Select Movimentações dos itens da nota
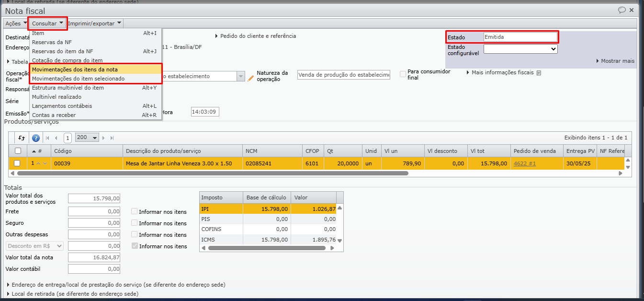Image resolution: width=644 pixels, height=301 pixels. pyautogui.click(x=96, y=69)
